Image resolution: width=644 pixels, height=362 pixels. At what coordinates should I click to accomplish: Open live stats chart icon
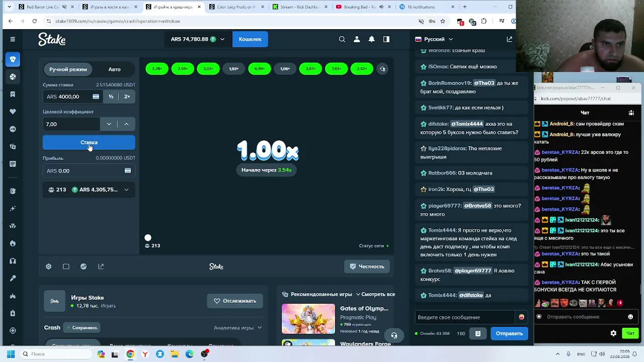pyautogui.click(x=84, y=266)
